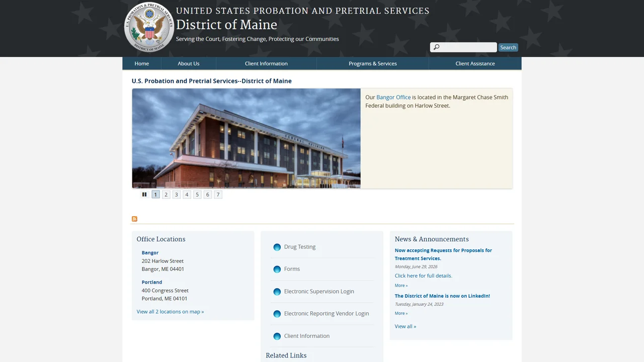
Task: Click the District of Maine seal logo
Action: pos(149,27)
